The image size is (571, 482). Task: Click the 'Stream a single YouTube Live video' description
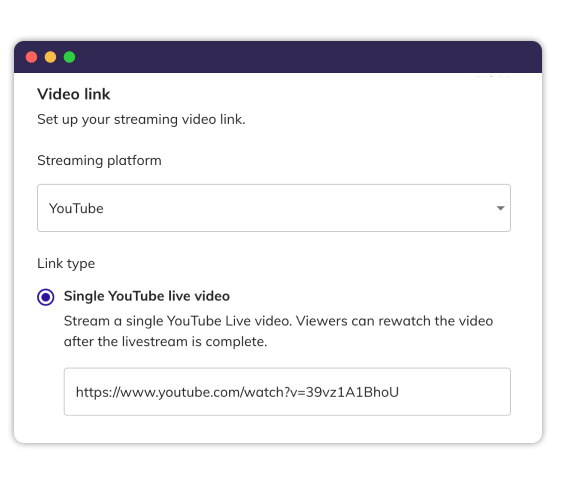tap(278, 331)
